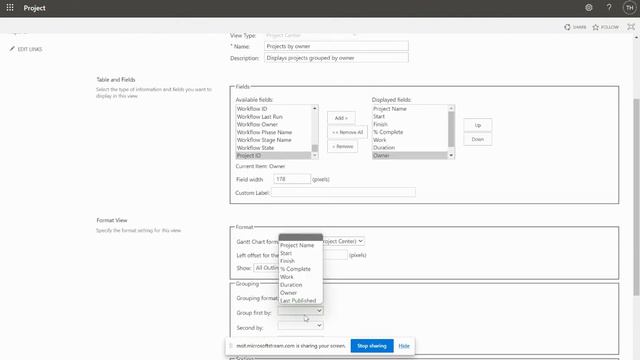Select Duration in Displayed fields list
640x360 pixels.
[410, 147]
